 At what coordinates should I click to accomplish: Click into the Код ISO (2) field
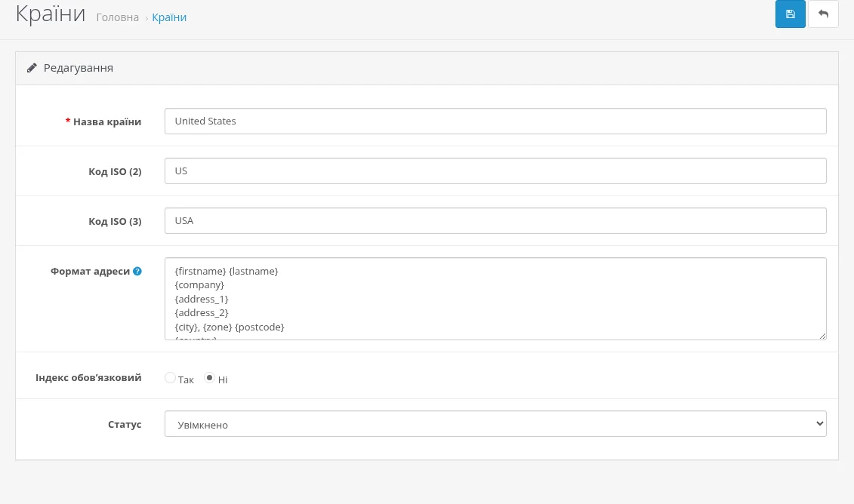click(x=495, y=171)
